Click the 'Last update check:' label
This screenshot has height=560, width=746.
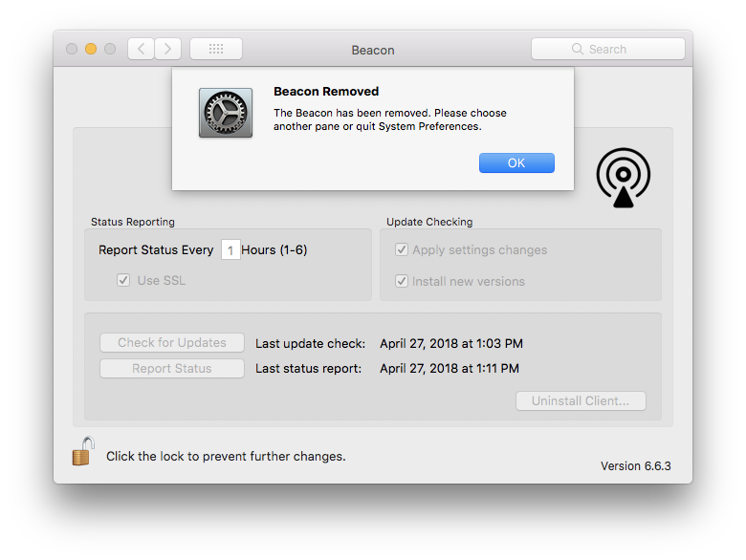(x=310, y=343)
